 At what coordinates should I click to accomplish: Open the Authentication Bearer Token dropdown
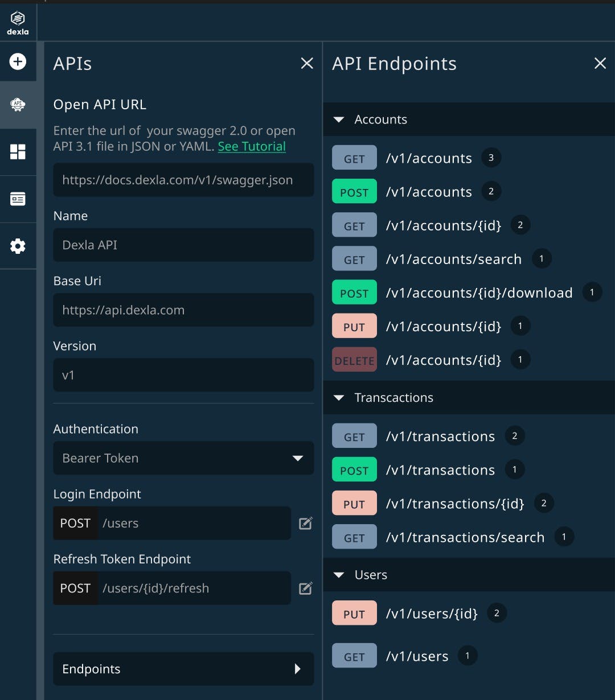[x=183, y=458]
